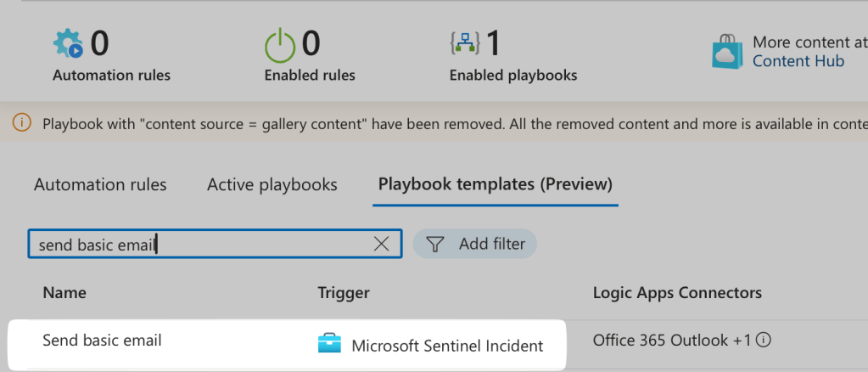Open the Active playbooks tab
Screen dimensions: 868x372
click(x=272, y=184)
